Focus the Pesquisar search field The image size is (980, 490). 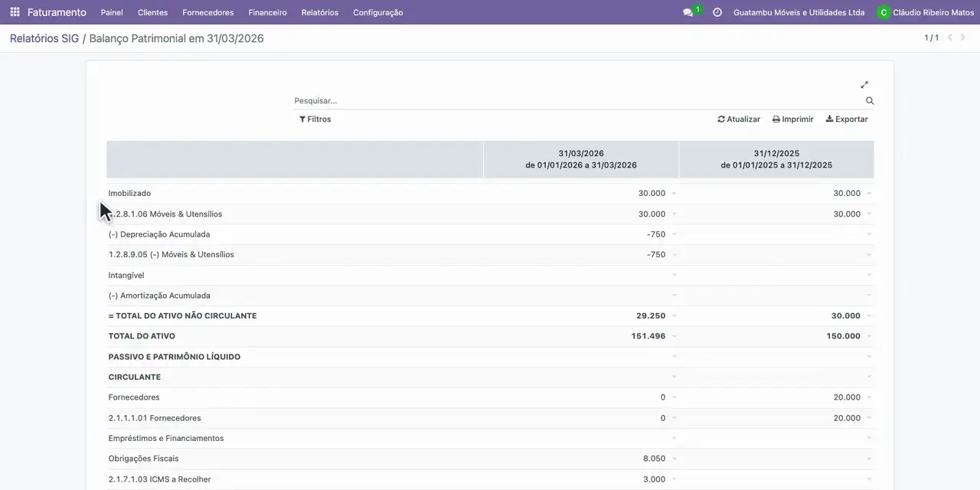coord(579,101)
